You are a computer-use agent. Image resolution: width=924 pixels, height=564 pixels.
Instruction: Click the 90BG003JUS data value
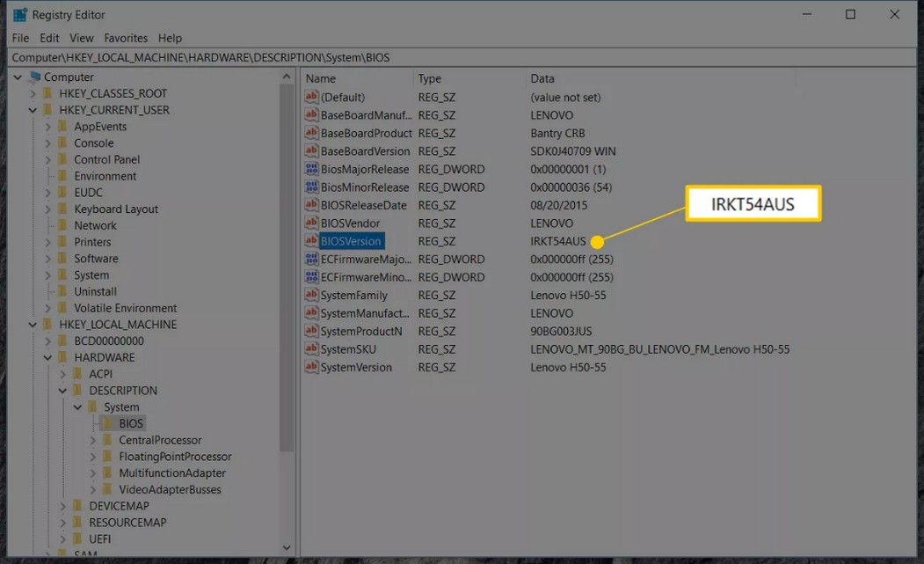(561, 331)
